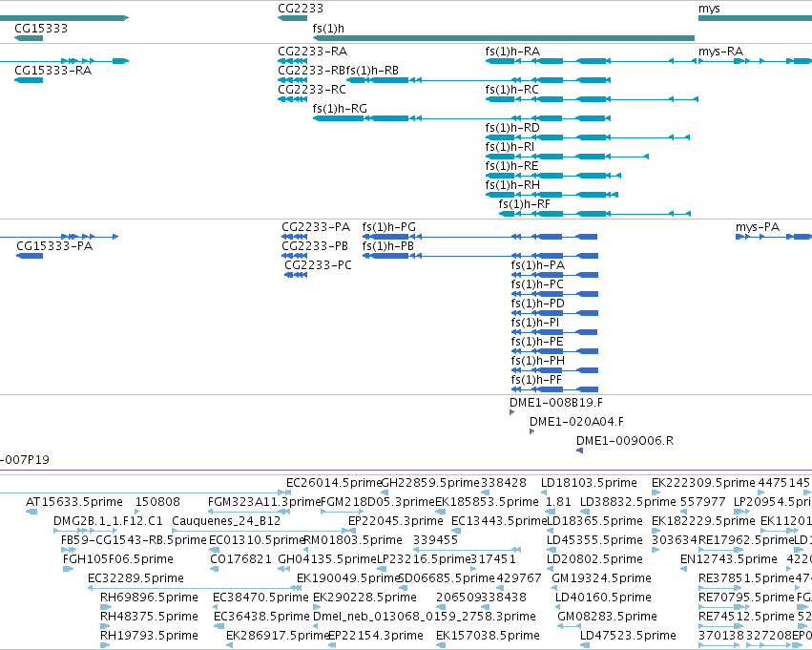Image resolution: width=812 pixels, height=650 pixels.
Task: Open the GH22859.5prime EST label
Action: tap(430, 483)
